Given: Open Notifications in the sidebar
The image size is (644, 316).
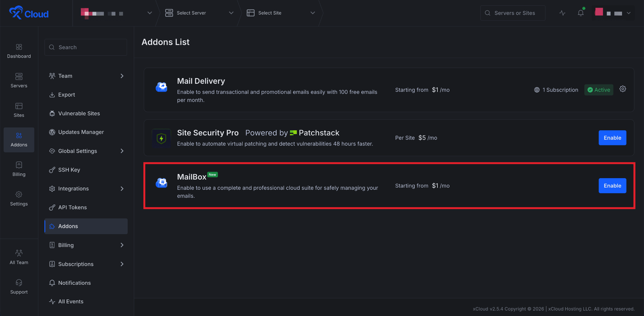Looking at the screenshot, I should click(x=86, y=283).
